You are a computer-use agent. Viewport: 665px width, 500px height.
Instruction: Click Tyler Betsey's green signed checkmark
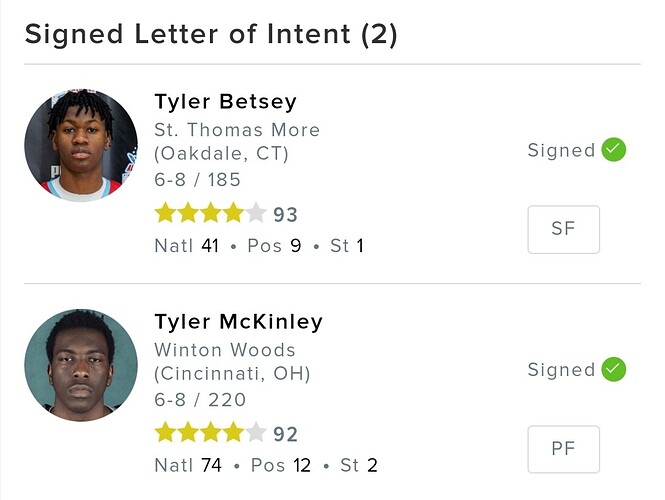click(x=614, y=151)
